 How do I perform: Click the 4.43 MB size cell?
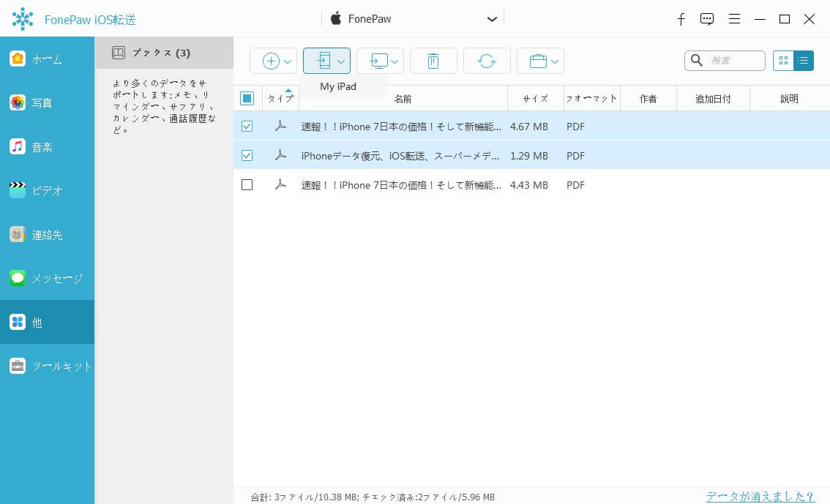point(528,185)
